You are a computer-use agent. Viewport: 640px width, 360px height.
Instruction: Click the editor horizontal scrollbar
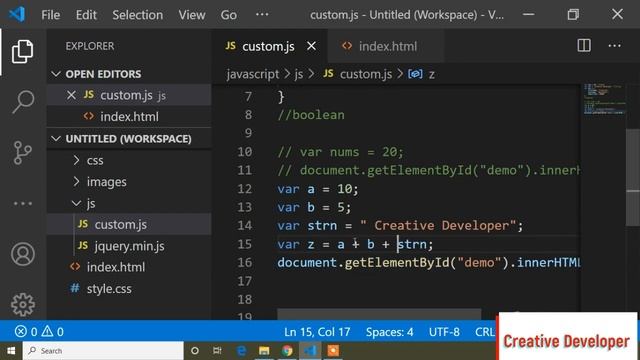pyautogui.click(x=379, y=314)
